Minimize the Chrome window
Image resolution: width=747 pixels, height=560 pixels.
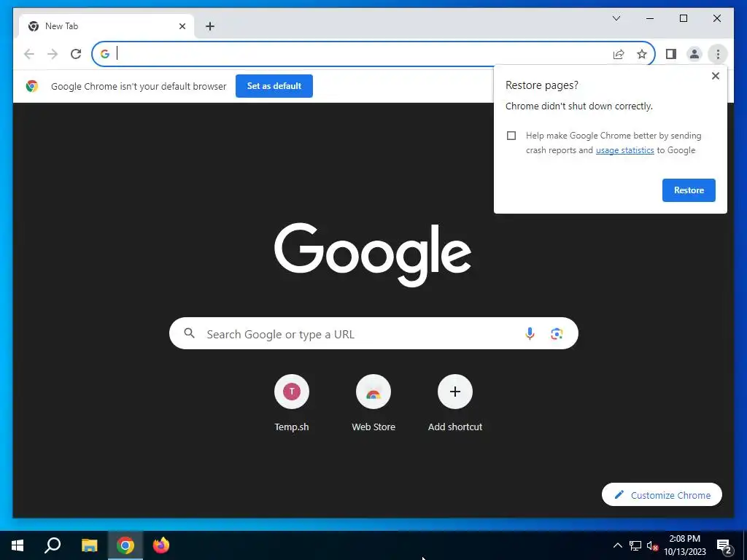(650, 18)
